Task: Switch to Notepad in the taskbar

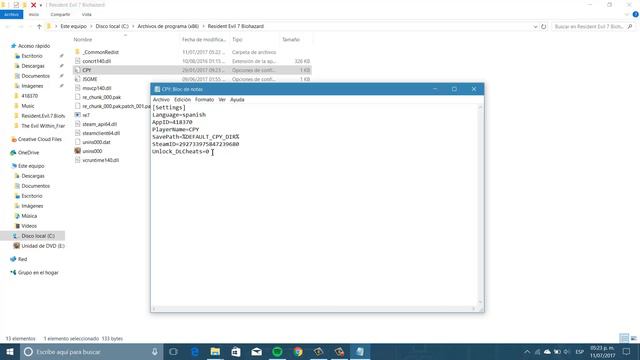Action: coord(360,352)
